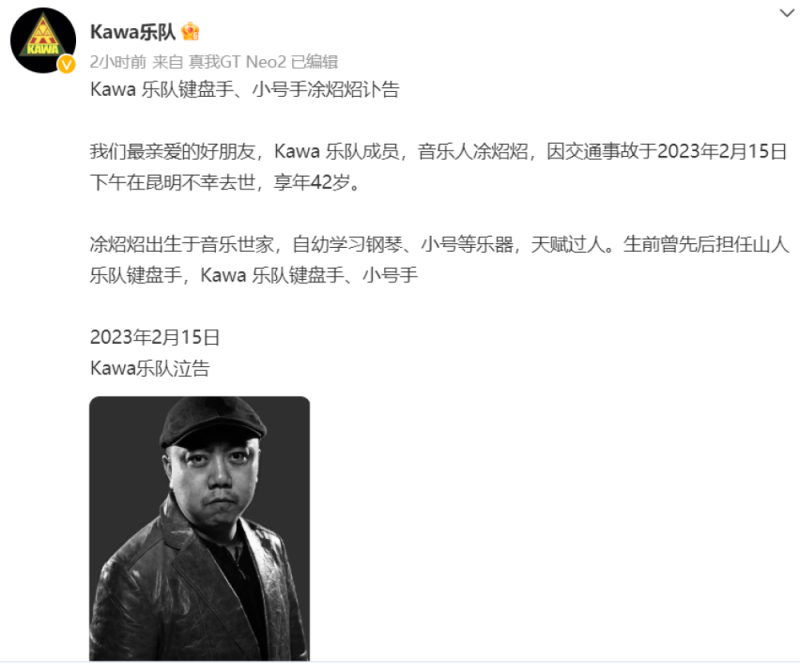Viewport: 800px width, 663px height.
Task: Click the Kawa乐队泣告 signature line
Action: [150, 369]
